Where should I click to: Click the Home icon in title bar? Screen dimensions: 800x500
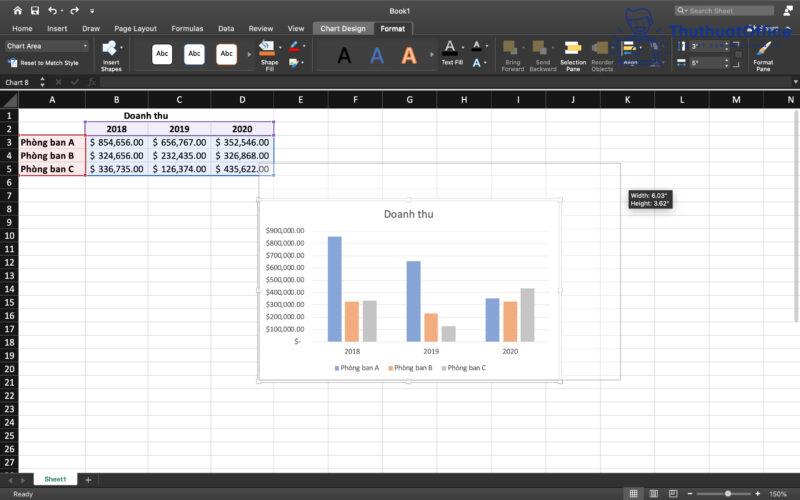point(18,10)
